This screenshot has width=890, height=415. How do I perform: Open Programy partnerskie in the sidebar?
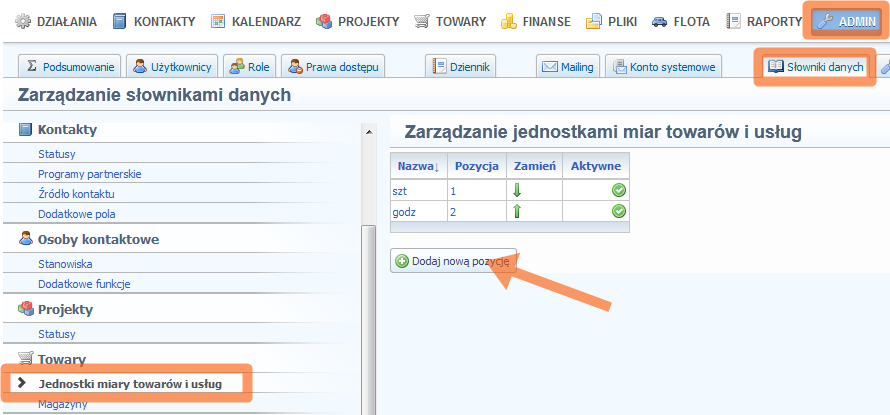pos(90,174)
